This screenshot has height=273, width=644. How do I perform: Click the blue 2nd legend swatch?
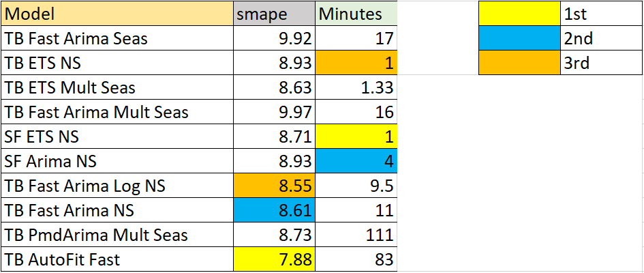click(519, 38)
